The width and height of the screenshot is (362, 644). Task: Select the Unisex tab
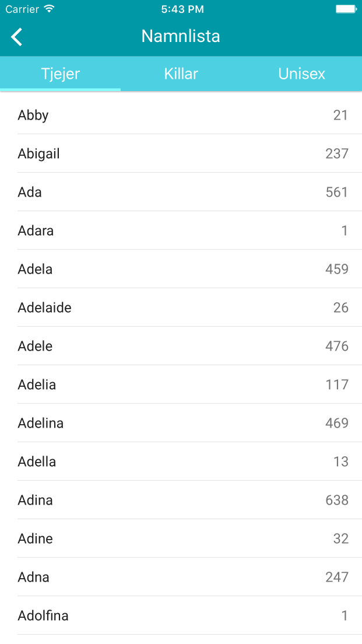coord(301,74)
